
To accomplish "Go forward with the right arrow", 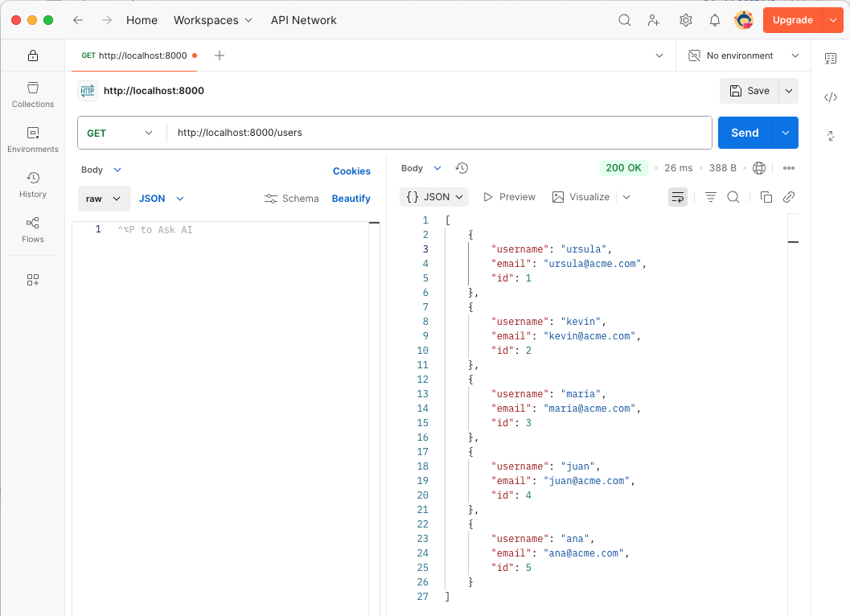I will tap(107, 20).
